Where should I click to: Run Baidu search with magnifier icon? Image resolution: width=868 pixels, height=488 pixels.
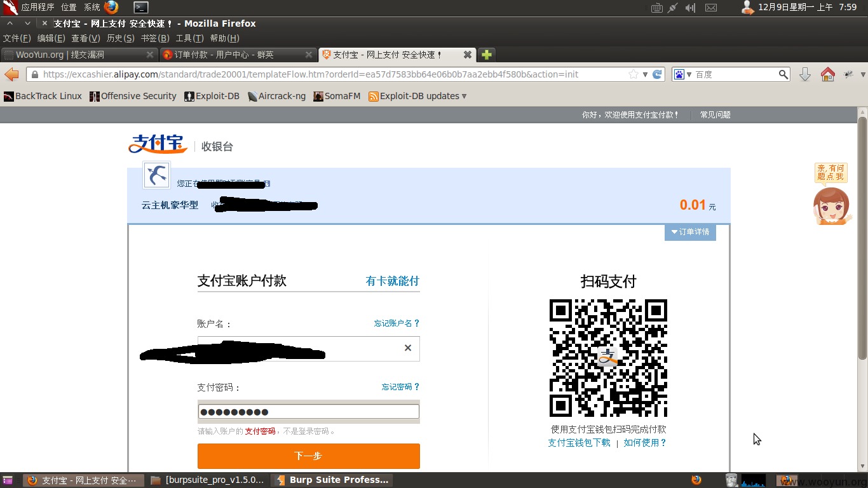783,74
